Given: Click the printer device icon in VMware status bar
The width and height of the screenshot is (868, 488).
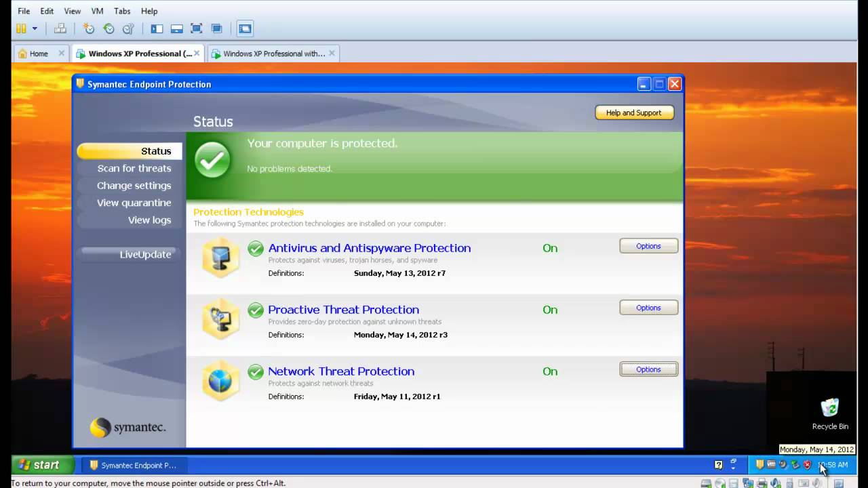Looking at the screenshot, I should (x=762, y=483).
